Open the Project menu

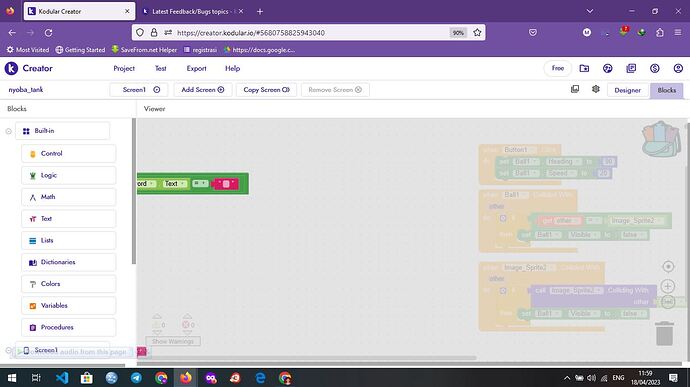click(x=124, y=68)
